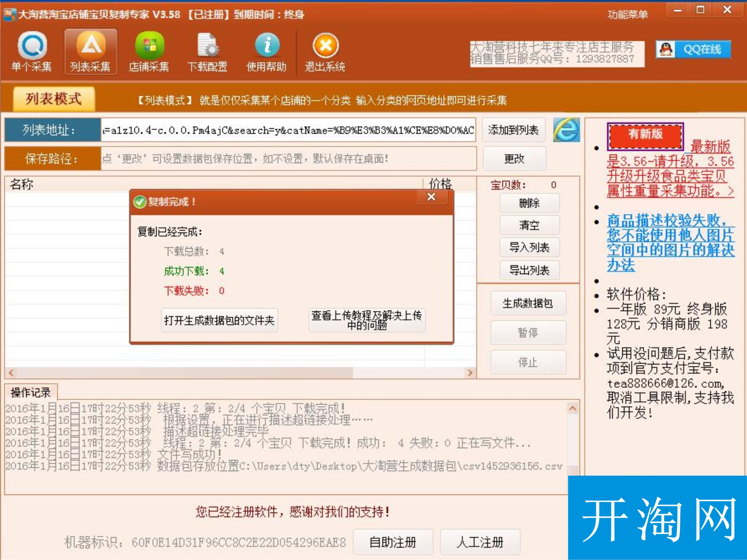Viewport: 747px width, 560px height.
Task: Click the 停止 button
Action: [528, 362]
